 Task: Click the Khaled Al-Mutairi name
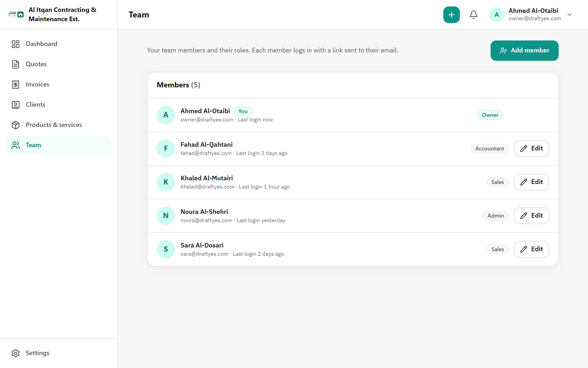point(206,178)
